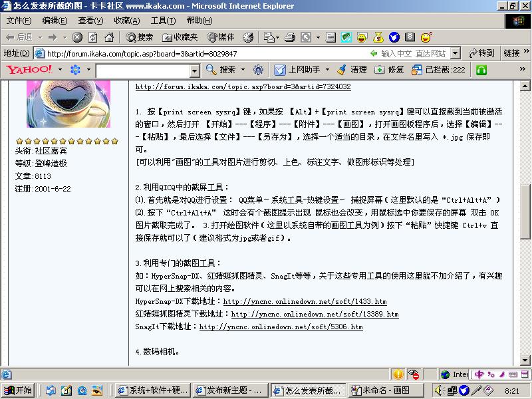The image size is (532, 399).
Task: Open the 收藏(A) menu
Action: [127, 21]
